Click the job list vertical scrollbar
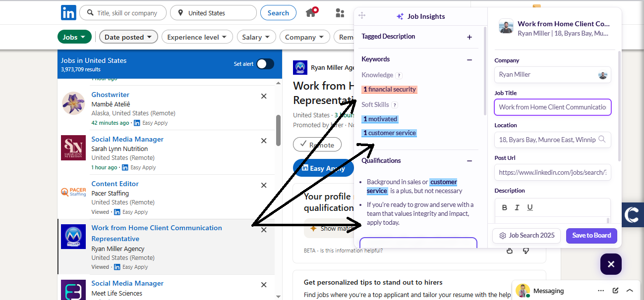The height and width of the screenshot is (300, 644). [x=278, y=131]
